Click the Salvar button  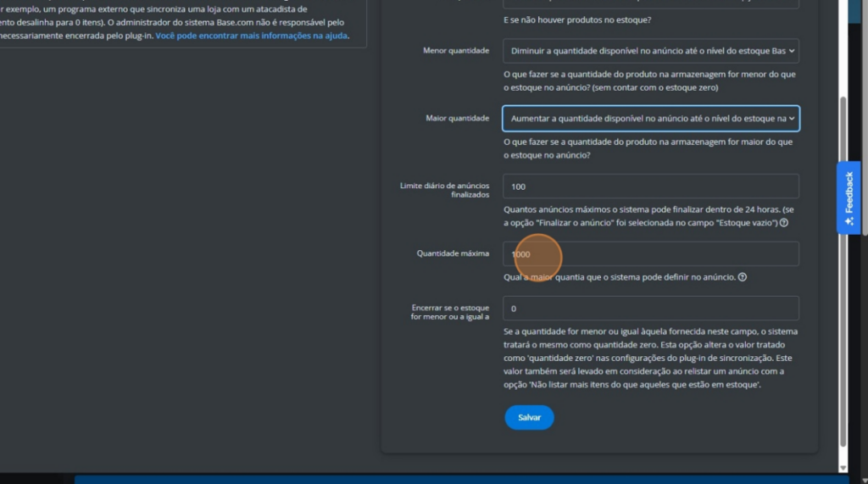(529, 418)
